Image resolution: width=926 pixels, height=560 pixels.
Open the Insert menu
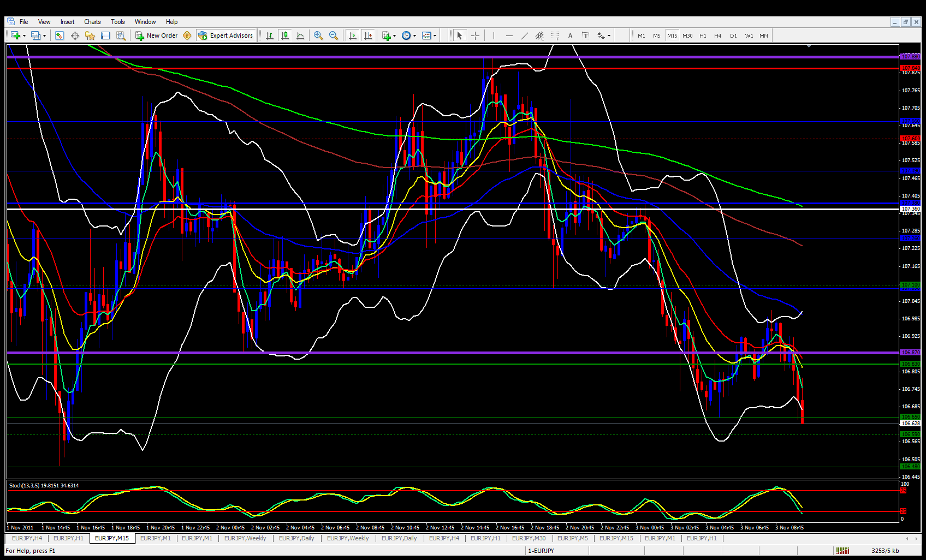pyautogui.click(x=67, y=22)
